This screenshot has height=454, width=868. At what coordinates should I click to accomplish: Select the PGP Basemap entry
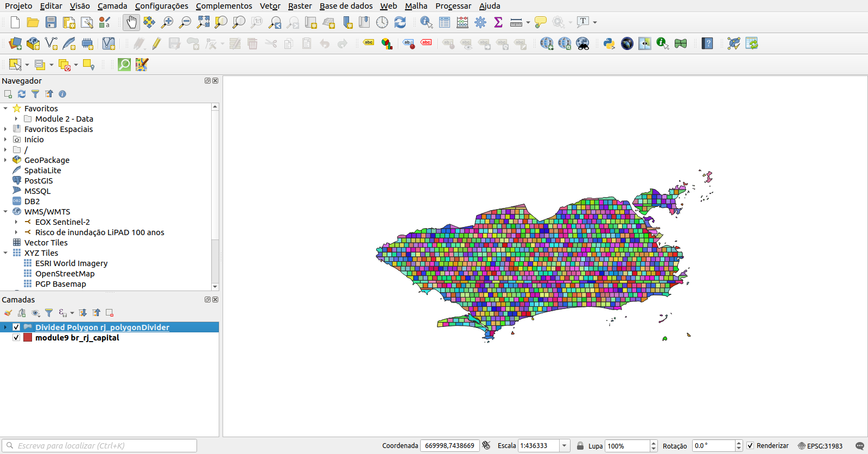point(60,284)
